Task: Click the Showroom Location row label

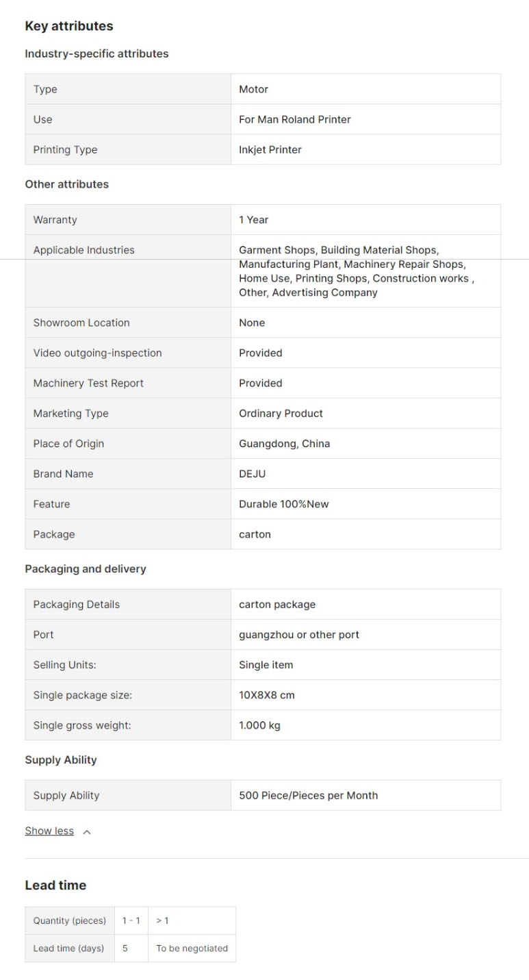Action: tap(81, 323)
